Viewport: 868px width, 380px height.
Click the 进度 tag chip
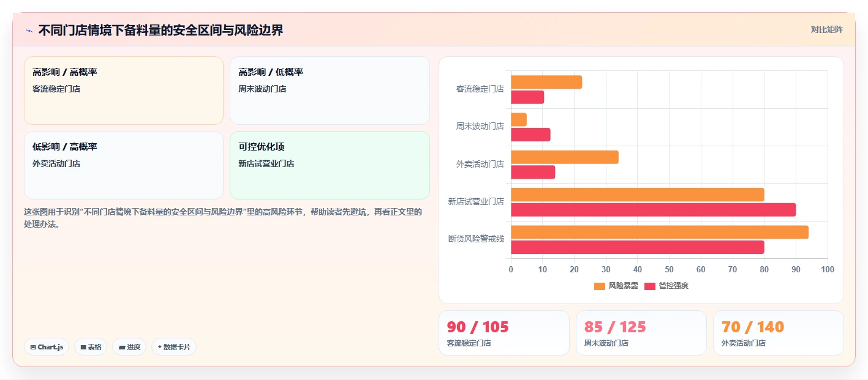[129, 347]
